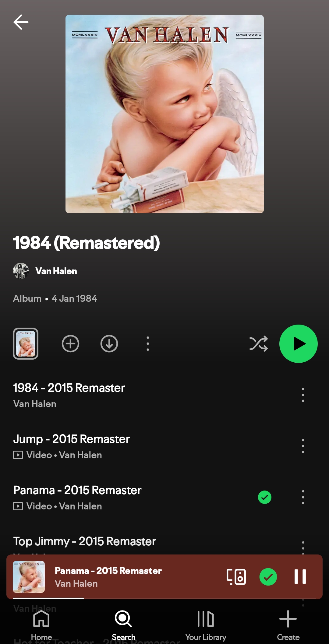
Task: Open the Van Halen artist name link
Action: pyautogui.click(x=56, y=271)
